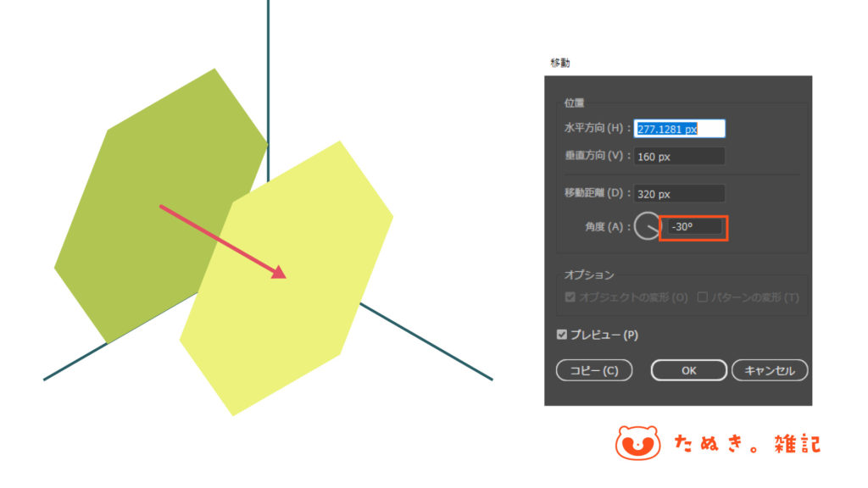Toggle オブジェクトの変形 (O) checkbox

coord(570,297)
